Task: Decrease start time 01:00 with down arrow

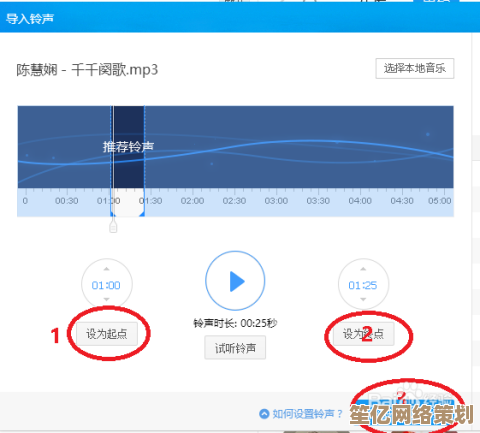Action: 107,299
